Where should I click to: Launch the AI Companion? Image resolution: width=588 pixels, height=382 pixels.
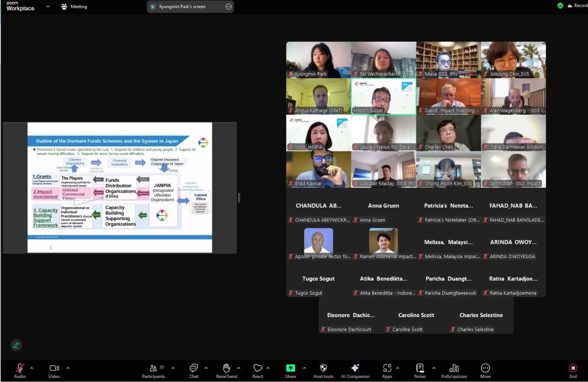(x=355, y=368)
